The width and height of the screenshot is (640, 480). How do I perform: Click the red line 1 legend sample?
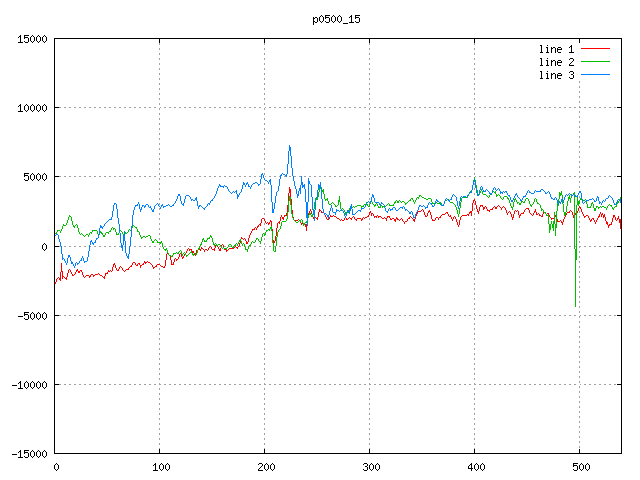coord(595,49)
